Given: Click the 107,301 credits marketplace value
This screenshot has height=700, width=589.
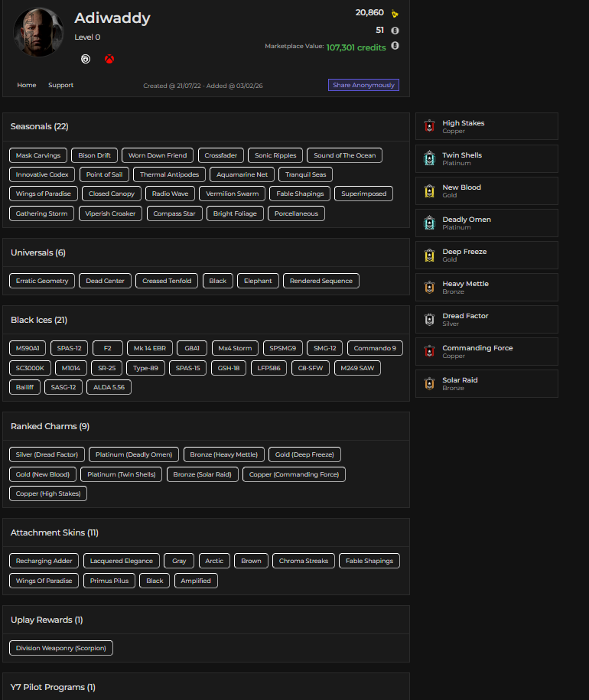Looking at the screenshot, I should click(356, 47).
